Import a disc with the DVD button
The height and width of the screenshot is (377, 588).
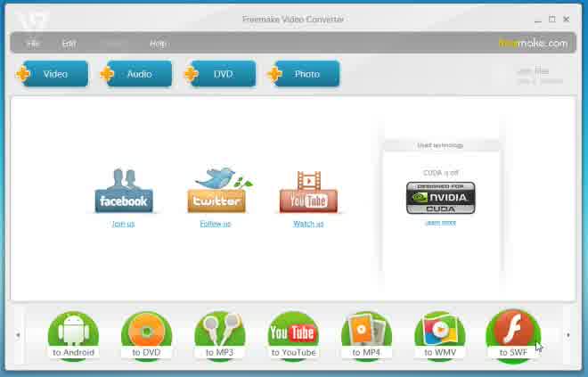(221, 74)
